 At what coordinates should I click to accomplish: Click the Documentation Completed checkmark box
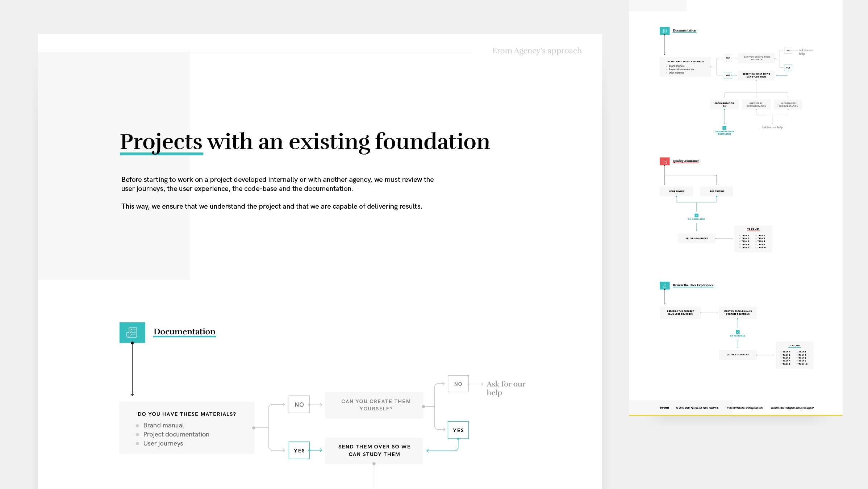coord(724,128)
